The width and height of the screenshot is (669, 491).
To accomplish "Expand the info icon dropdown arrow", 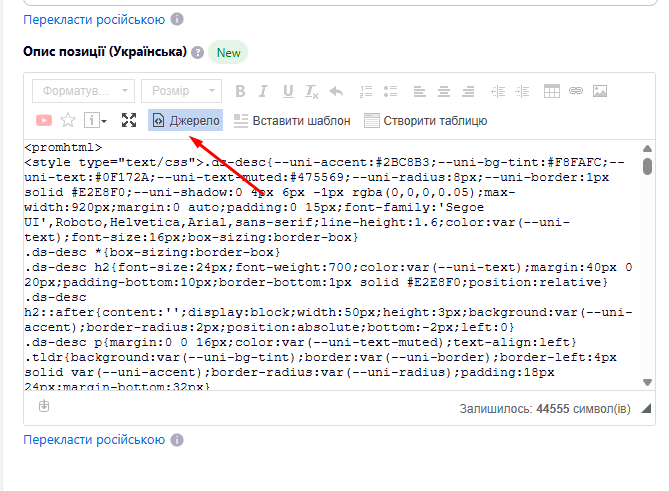I will [x=104, y=122].
